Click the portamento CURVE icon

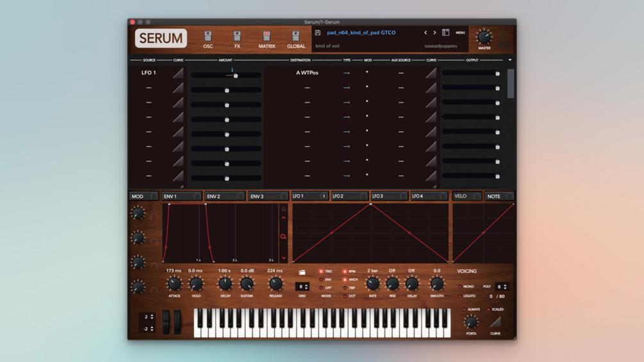click(x=495, y=322)
